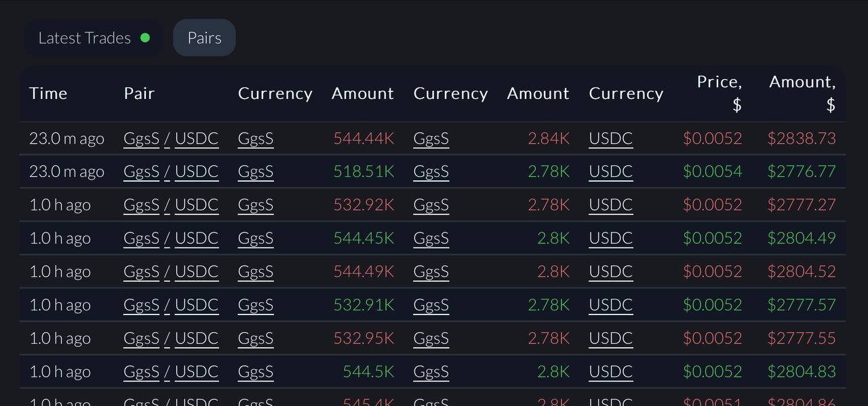Open USDC pair link in the $2777.57 row
Image resolution: width=868 pixels, height=406 pixels.
(197, 305)
